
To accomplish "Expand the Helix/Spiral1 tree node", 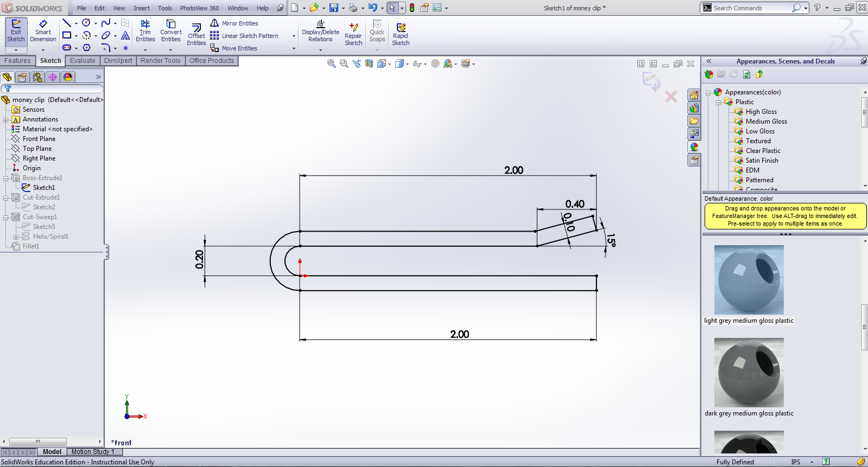I will point(16,237).
